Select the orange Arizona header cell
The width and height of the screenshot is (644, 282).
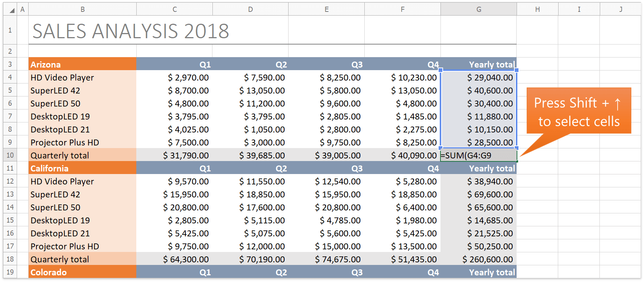coord(82,65)
